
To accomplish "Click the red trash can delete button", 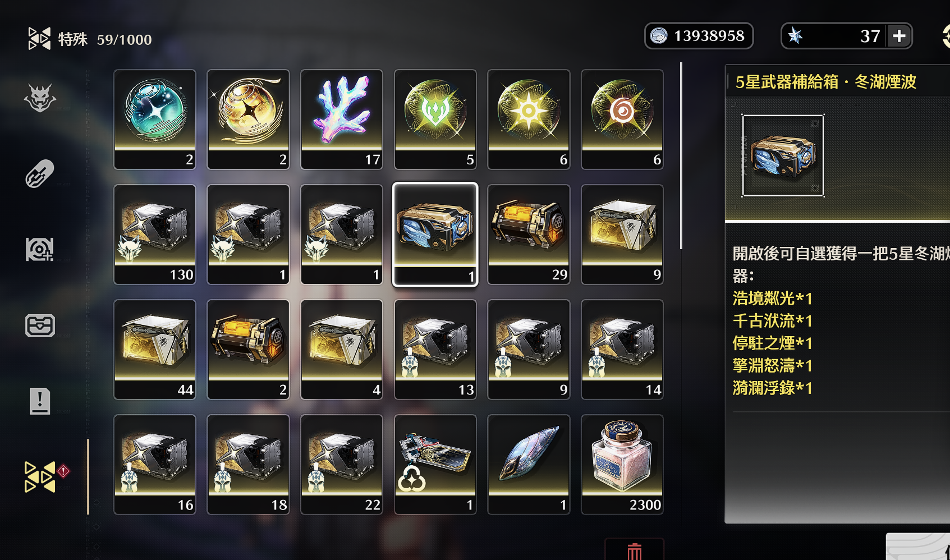I will 635,550.
